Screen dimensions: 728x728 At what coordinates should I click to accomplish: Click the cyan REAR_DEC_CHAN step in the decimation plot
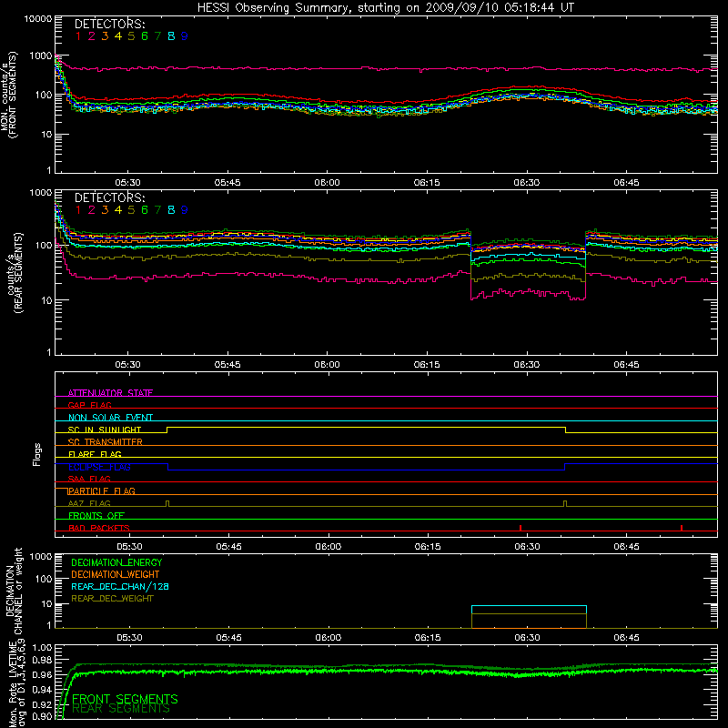529,606
